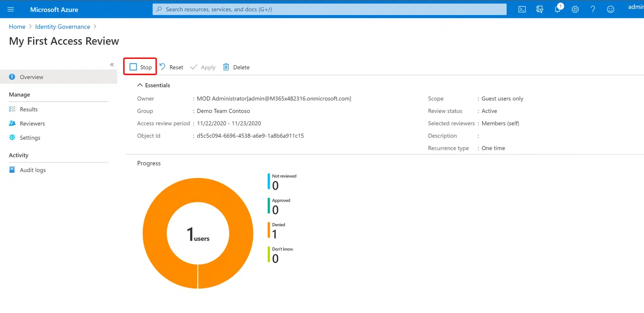The image size is (644, 313).
Task: Click the Audit logs book icon
Action: tap(12, 170)
